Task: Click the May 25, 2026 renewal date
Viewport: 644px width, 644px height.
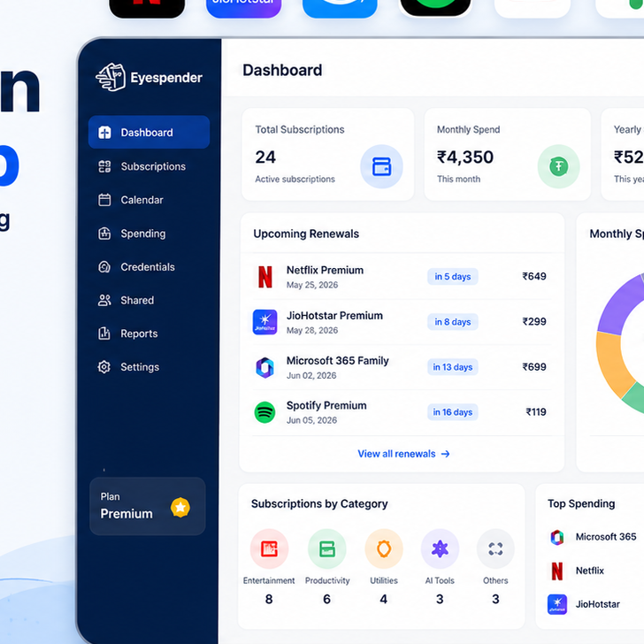Action: (x=312, y=285)
